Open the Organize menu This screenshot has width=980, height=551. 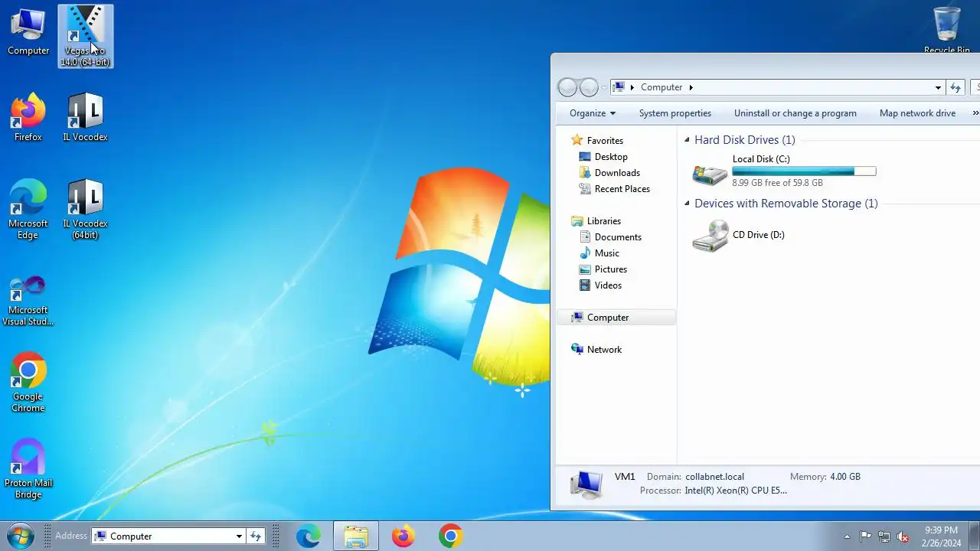pos(593,113)
